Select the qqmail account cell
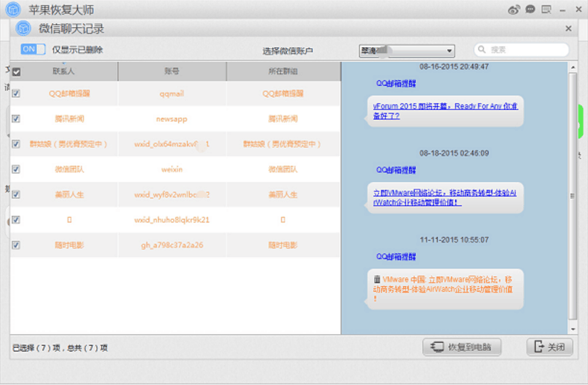 coord(172,94)
